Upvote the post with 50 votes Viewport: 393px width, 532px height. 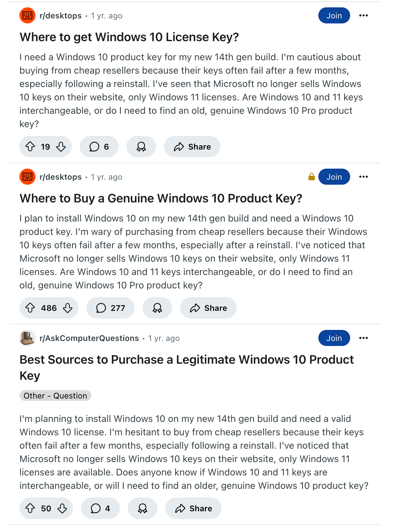(x=30, y=509)
